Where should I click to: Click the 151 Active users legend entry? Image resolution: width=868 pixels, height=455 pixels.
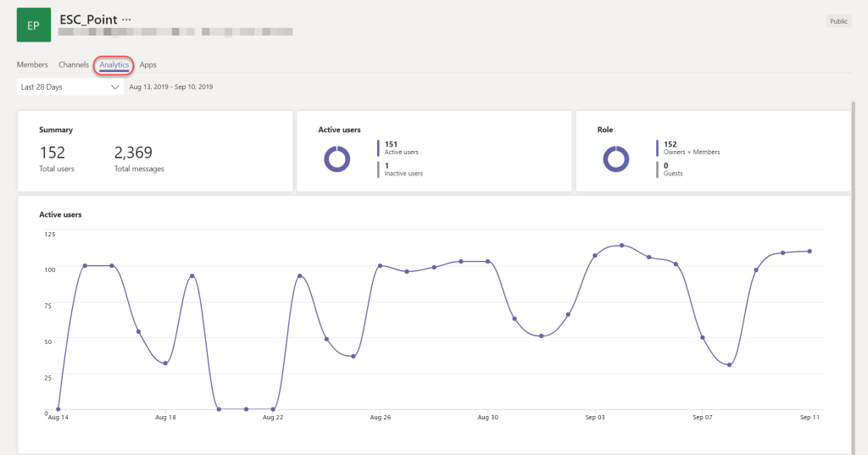(403, 148)
